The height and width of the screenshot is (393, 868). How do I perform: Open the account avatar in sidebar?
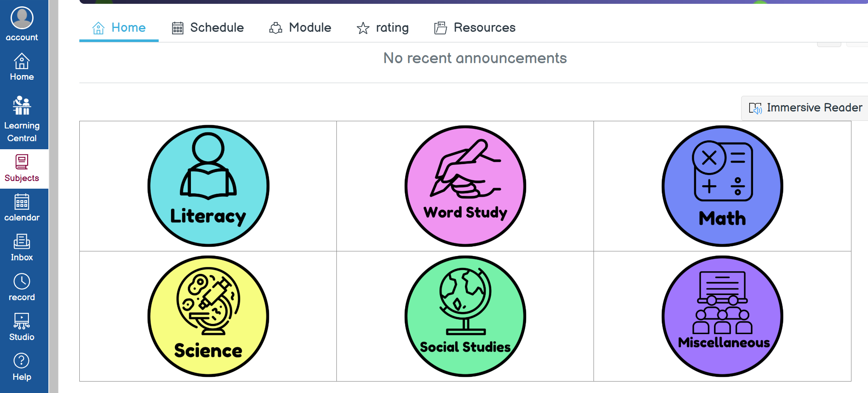(22, 18)
